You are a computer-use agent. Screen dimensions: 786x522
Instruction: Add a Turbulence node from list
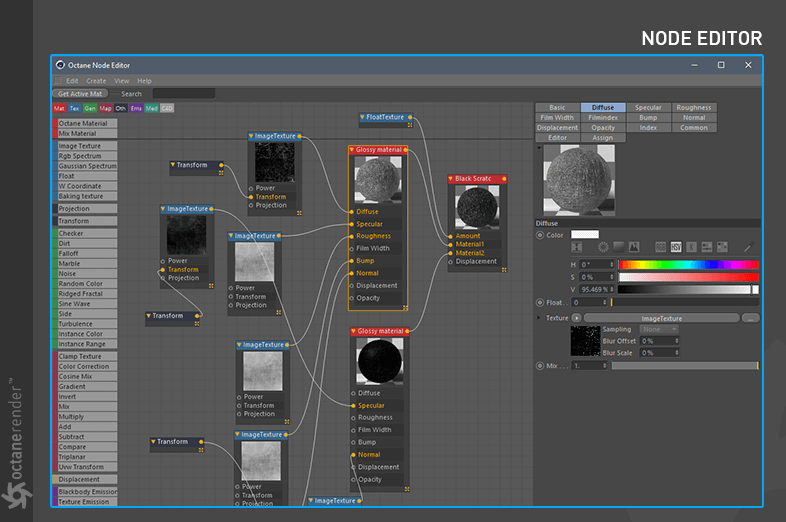(85, 324)
